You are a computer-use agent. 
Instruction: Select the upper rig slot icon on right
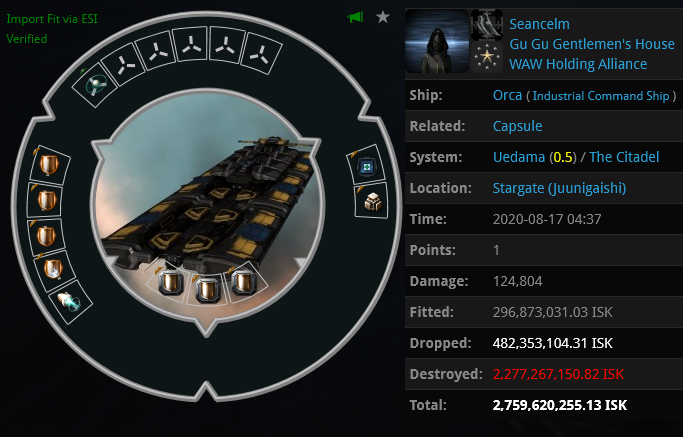click(x=366, y=166)
